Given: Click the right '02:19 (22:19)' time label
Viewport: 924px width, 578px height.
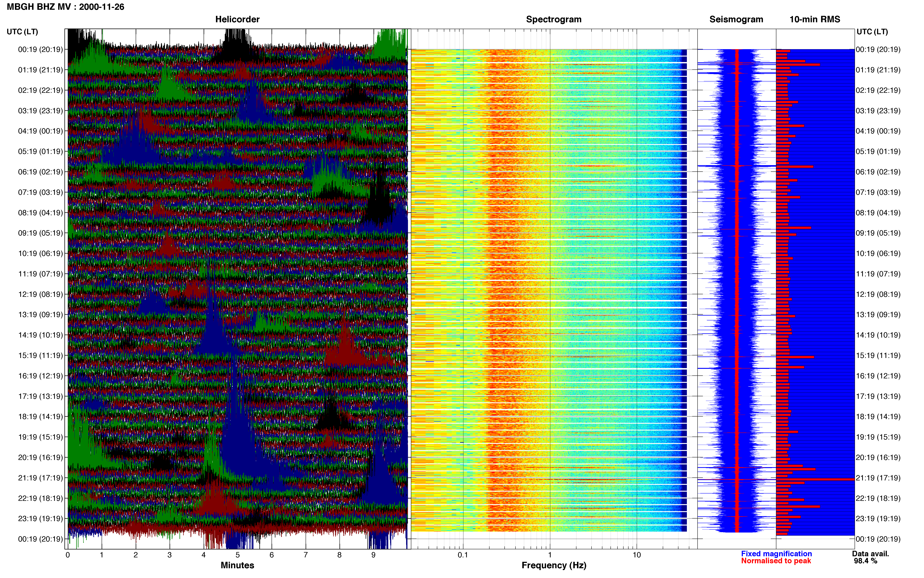Looking at the screenshot, I should [878, 91].
